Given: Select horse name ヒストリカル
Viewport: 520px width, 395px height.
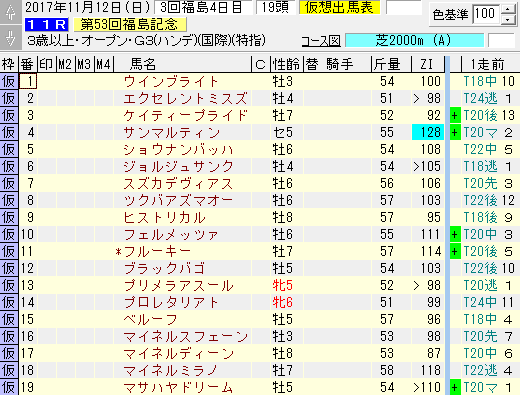Looking at the screenshot, I should point(164,218).
